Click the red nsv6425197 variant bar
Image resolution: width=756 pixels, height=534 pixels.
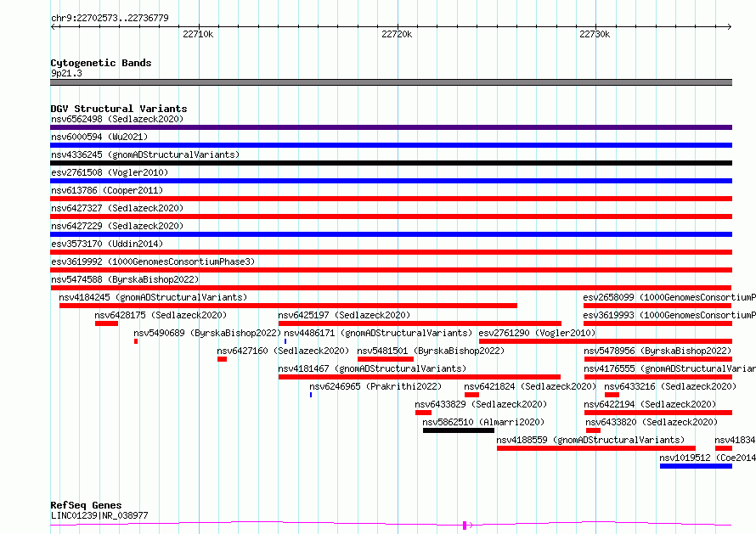point(420,323)
